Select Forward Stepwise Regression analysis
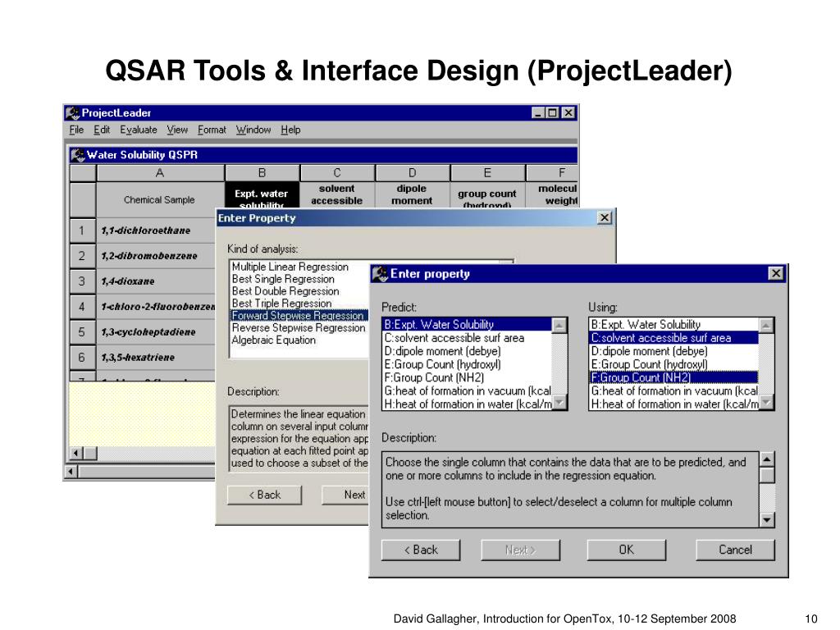The height and width of the screenshot is (630, 840). coord(299,316)
